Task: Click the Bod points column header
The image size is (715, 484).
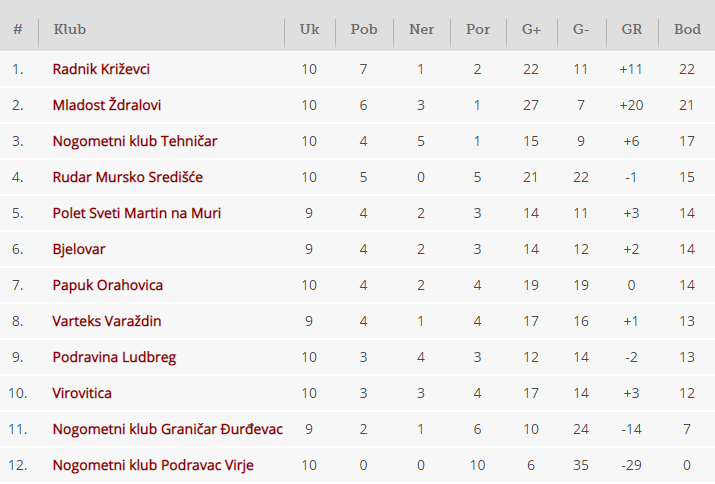Action: click(687, 30)
